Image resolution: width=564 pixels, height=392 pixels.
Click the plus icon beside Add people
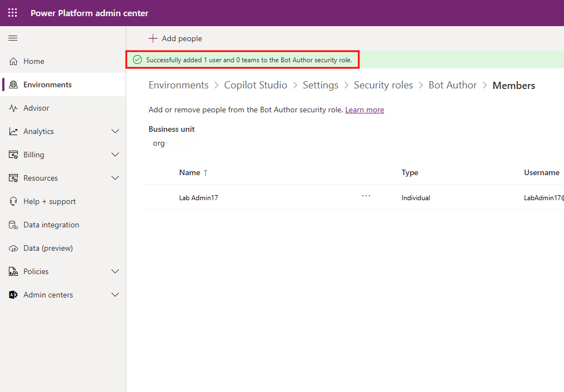pos(153,39)
